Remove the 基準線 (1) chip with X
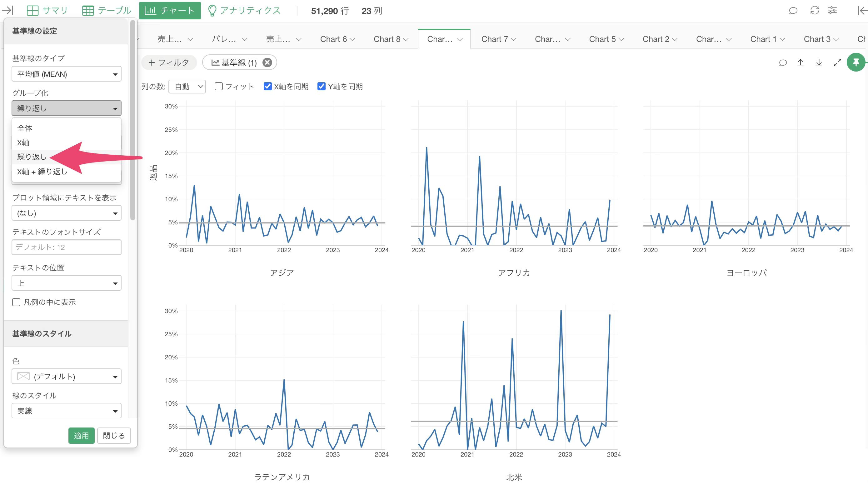Screen dimensions: 868x485 point(267,63)
